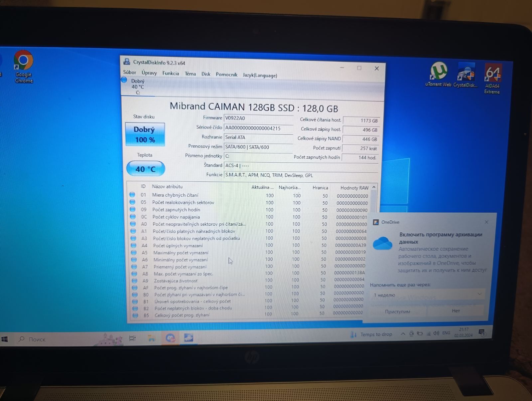Open the AIDA64 Extreme desktop shortcut

click(x=492, y=79)
